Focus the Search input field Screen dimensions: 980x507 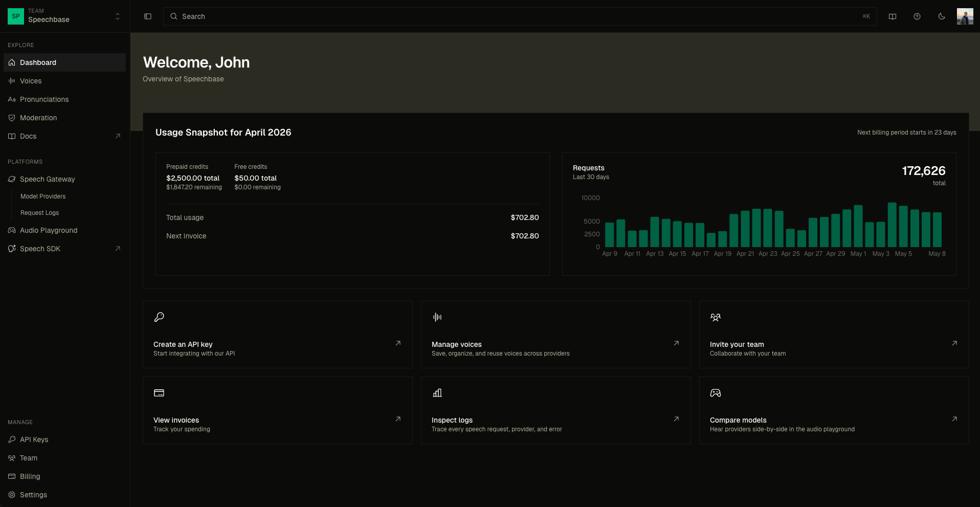520,16
